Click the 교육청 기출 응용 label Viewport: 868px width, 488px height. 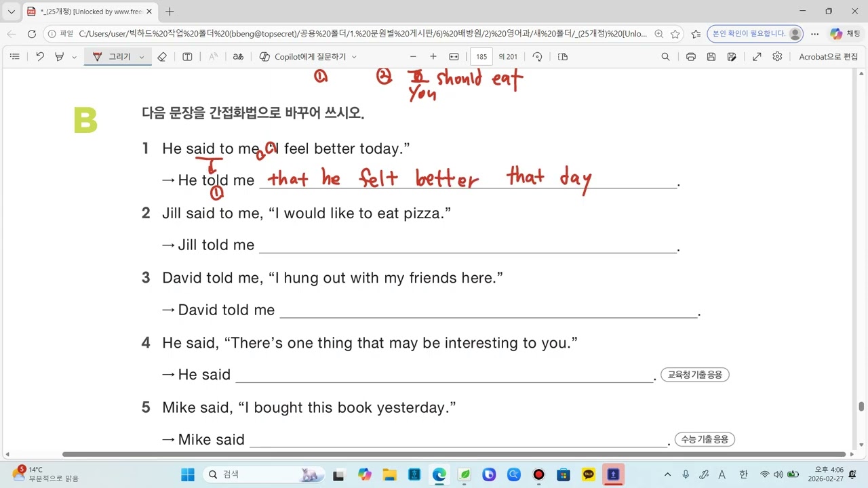[695, 374]
